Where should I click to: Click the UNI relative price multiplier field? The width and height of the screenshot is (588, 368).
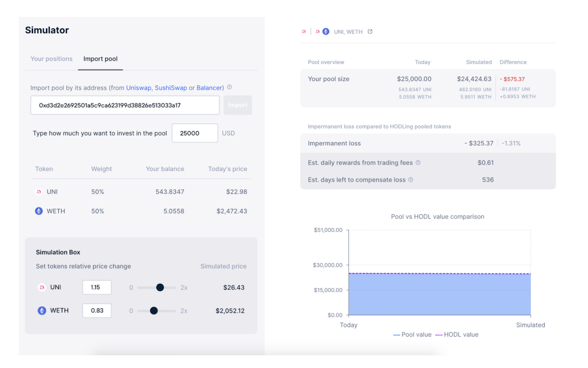coord(97,287)
